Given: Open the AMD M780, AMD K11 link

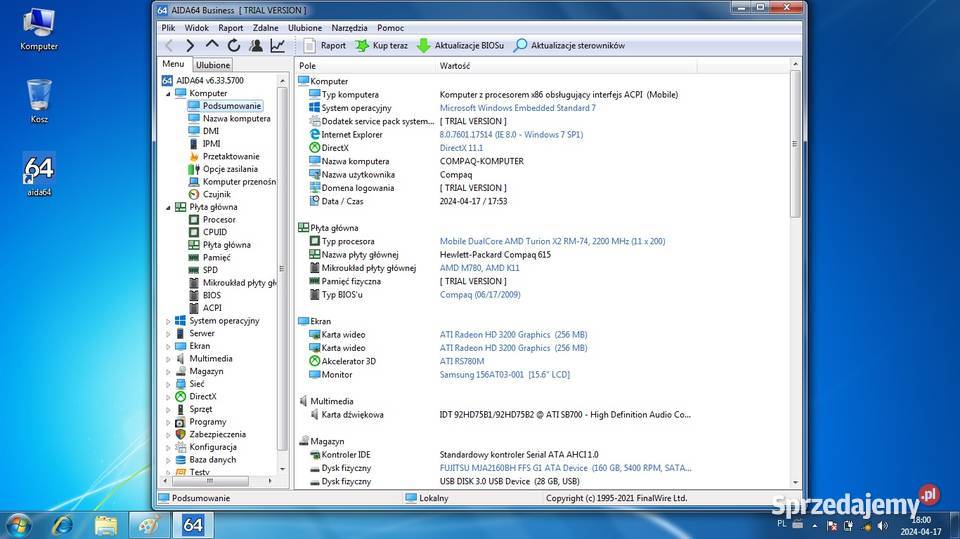Looking at the screenshot, I should (479, 268).
